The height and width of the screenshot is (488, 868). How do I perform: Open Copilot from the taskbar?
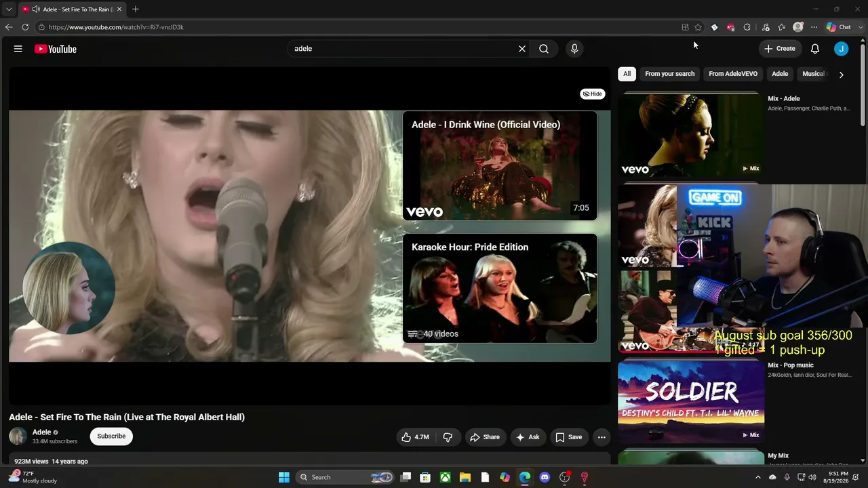coord(505,477)
